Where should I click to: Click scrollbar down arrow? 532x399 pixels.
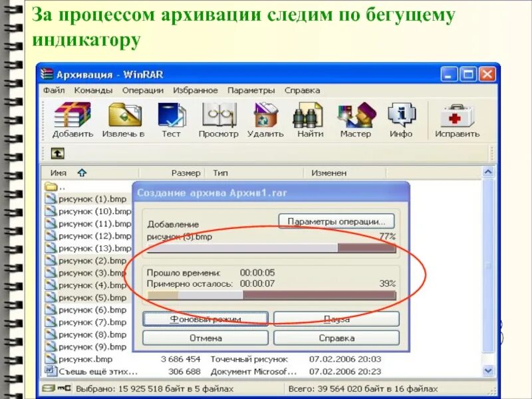coord(488,370)
